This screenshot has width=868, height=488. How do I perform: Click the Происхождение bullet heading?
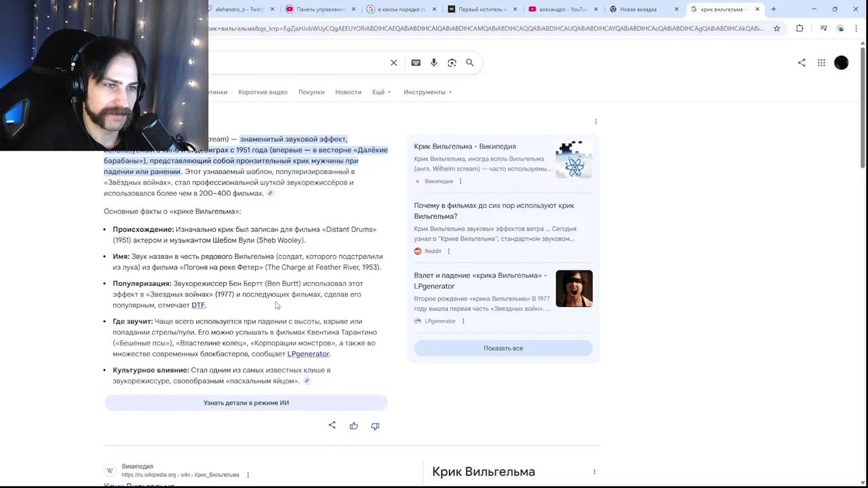coord(143,229)
